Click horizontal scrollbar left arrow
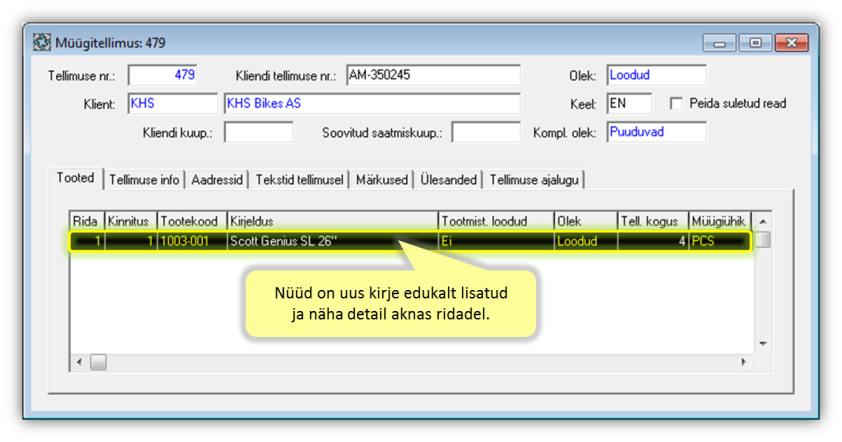The width and height of the screenshot is (842, 442). point(79,362)
